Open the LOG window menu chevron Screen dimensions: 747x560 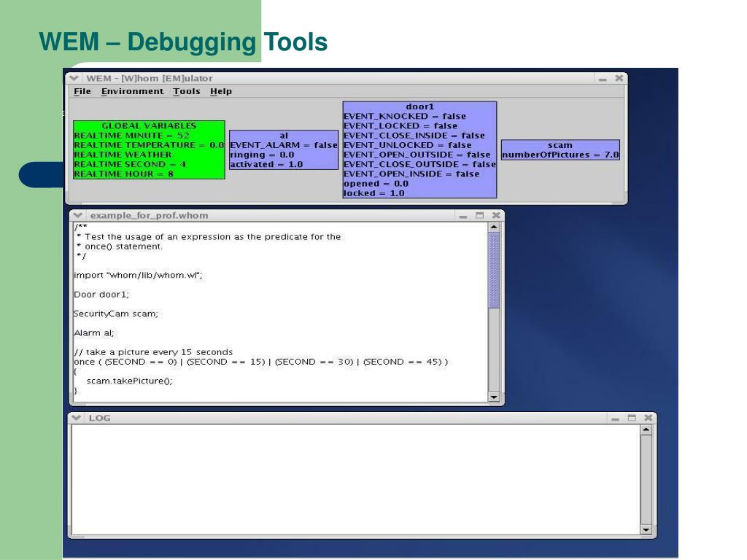[77, 418]
